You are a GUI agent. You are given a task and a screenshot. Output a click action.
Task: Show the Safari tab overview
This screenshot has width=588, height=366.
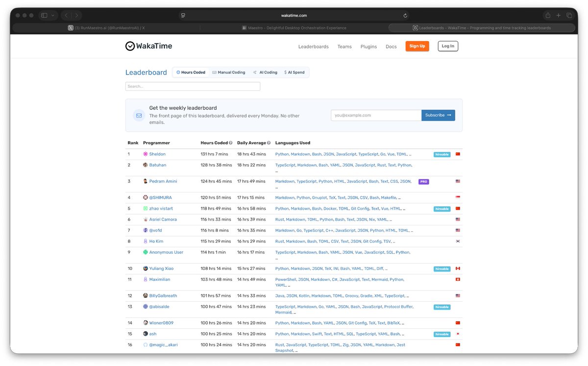569,16
